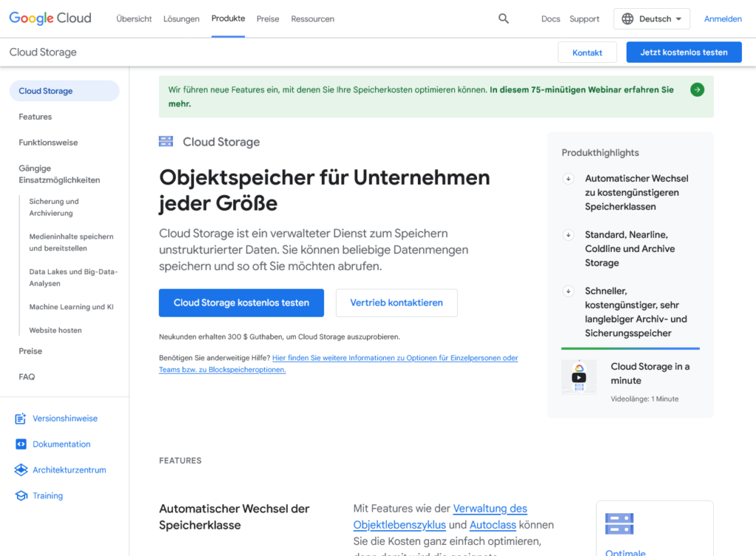Open Verwaltung des Objektlebenszyklus link
The width and height of the screenshot is (756, 556).
point(440,516)
